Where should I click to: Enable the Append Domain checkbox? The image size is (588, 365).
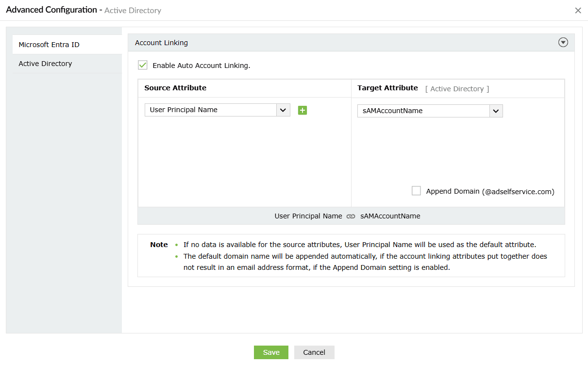(416, 191)
